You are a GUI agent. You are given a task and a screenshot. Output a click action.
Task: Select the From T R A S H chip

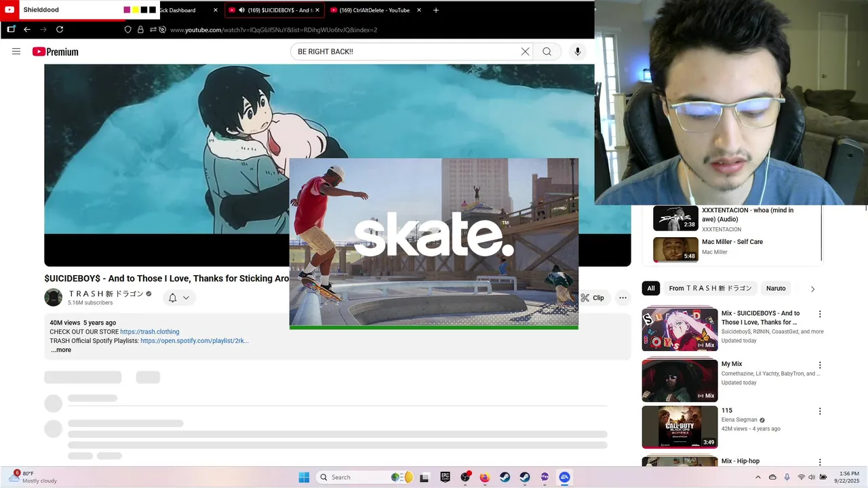click(x=710, y=288)
